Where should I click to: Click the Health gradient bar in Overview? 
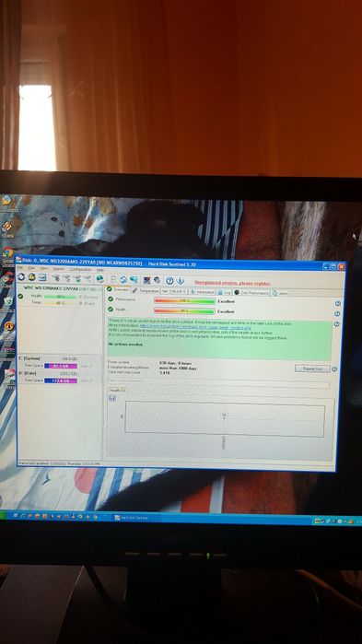pyautogui.click(x=184, y=311)
